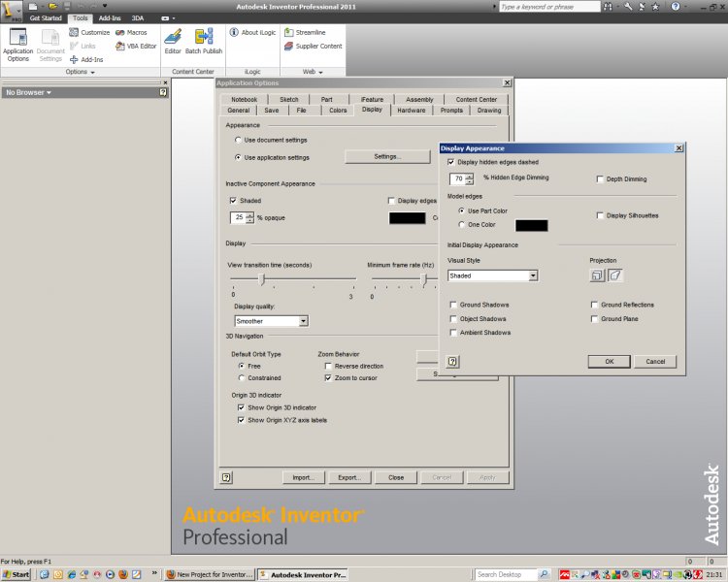Open the Sketch options tab
The height and width of the screenshot is (582, 728).
click(289, 99)
